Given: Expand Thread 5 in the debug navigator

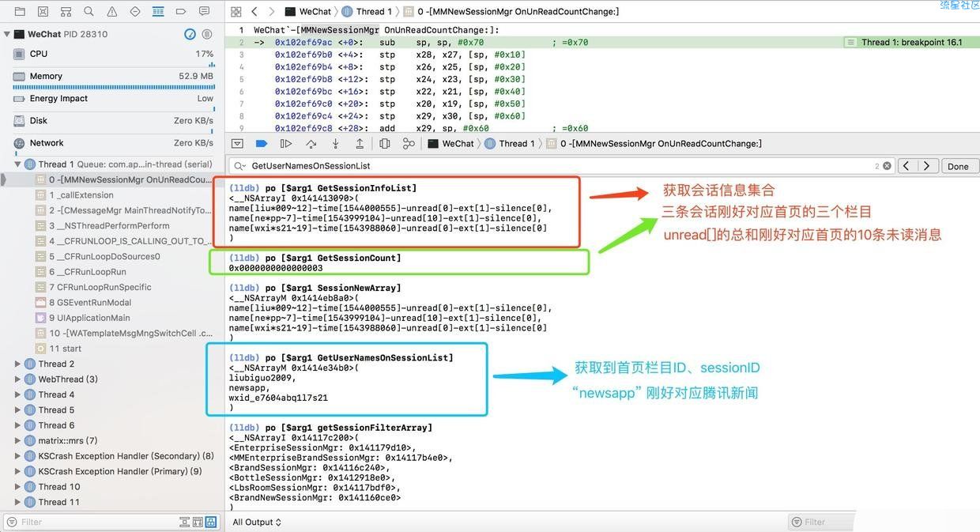Looking at the screenshot, I should (18, 410).
